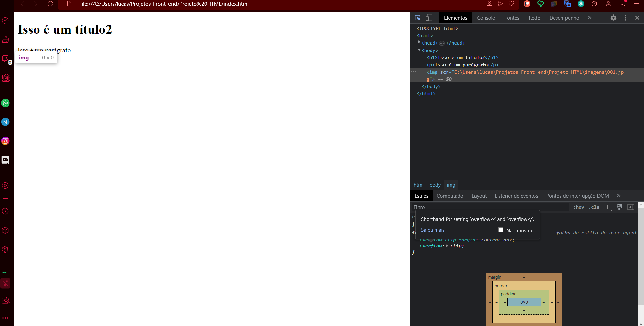Click the address bar URL
This screenshot has width=644, height=326.
click(x=164, y=4)
